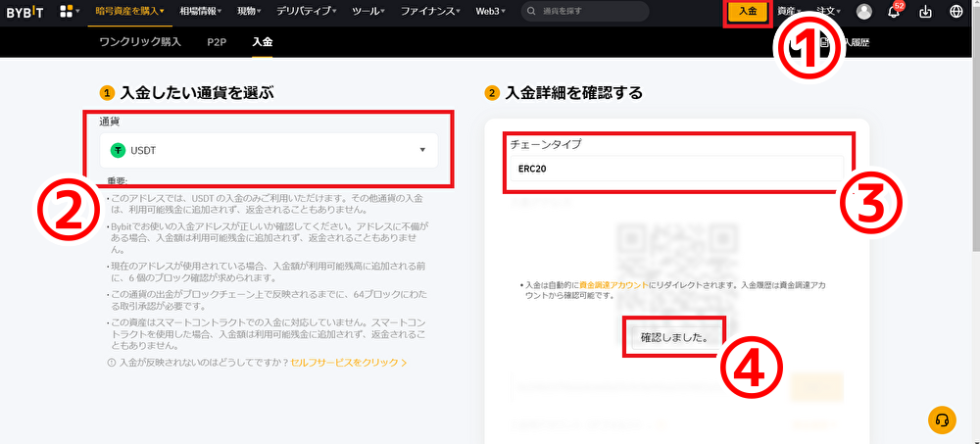Switch to the P2P tab
This screenshot has width=980, height=444.
click(x=217, y=42)
